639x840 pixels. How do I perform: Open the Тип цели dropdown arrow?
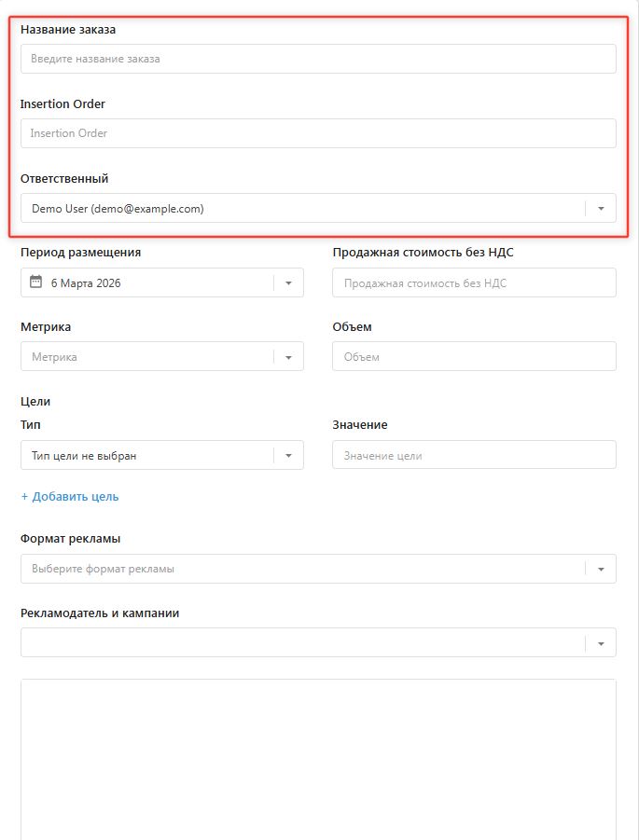click(x=288, y=456)
